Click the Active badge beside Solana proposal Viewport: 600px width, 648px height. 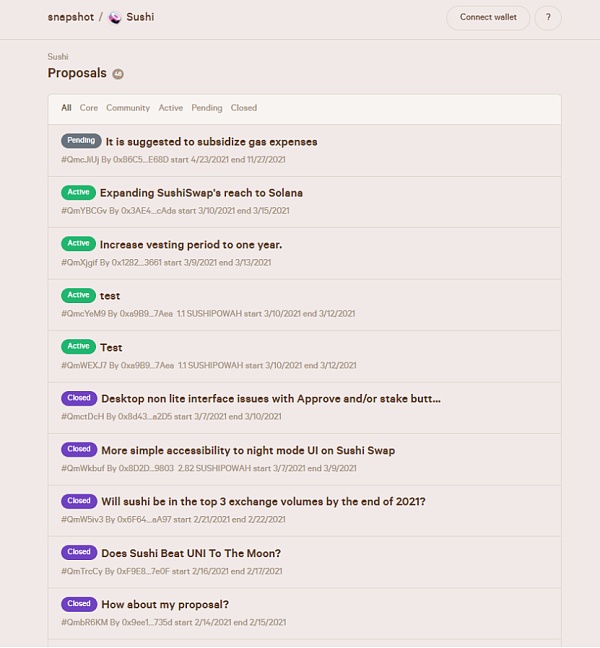tap(79, 192)
